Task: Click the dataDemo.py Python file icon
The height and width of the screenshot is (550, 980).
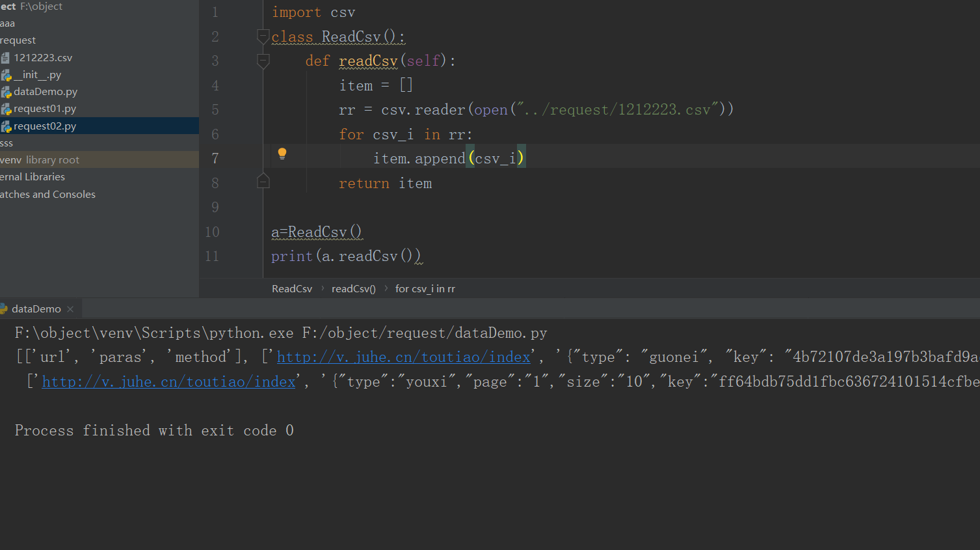Action: [6, 92]
